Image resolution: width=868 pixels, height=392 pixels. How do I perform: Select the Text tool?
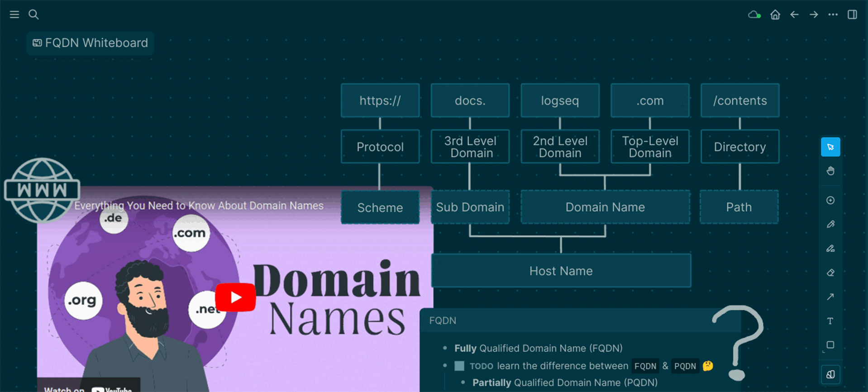point(830,321)
